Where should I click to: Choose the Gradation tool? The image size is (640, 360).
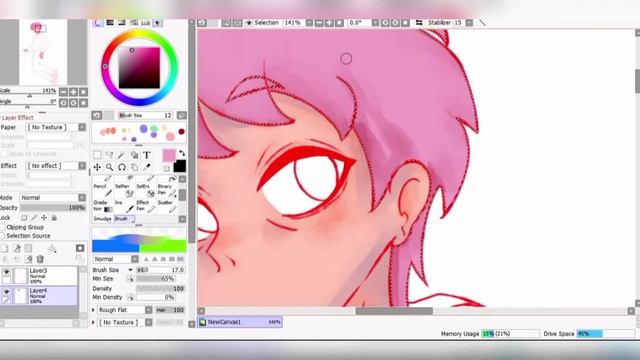pyautogui.click(x=102, y=206)
